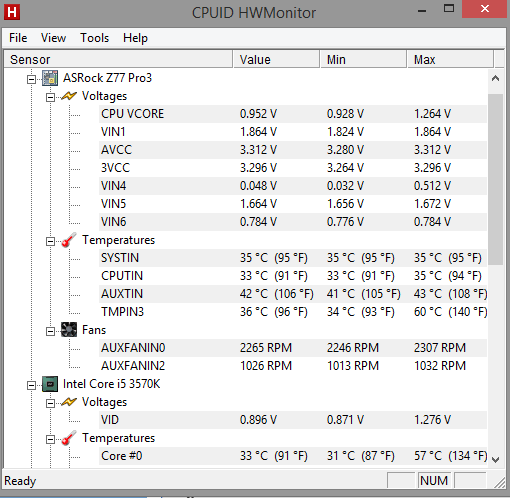Select the CPUTIN temperature row
This screenshot has height=498, width=510.
(293, 276)
